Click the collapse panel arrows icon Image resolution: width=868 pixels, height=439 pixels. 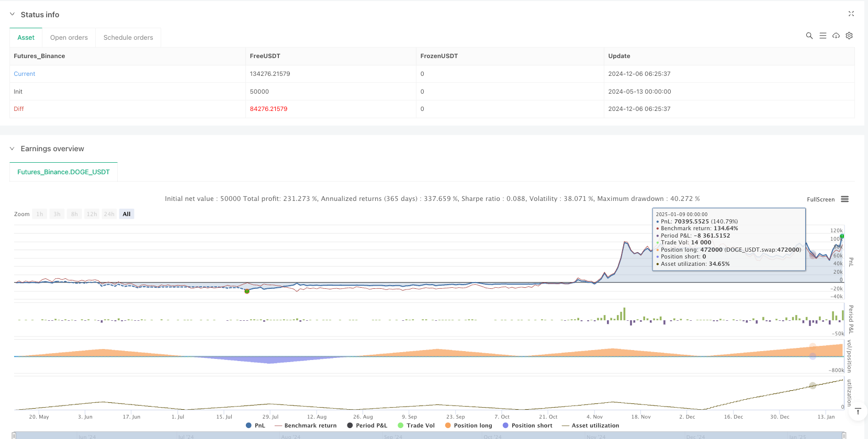coord(851,14)
